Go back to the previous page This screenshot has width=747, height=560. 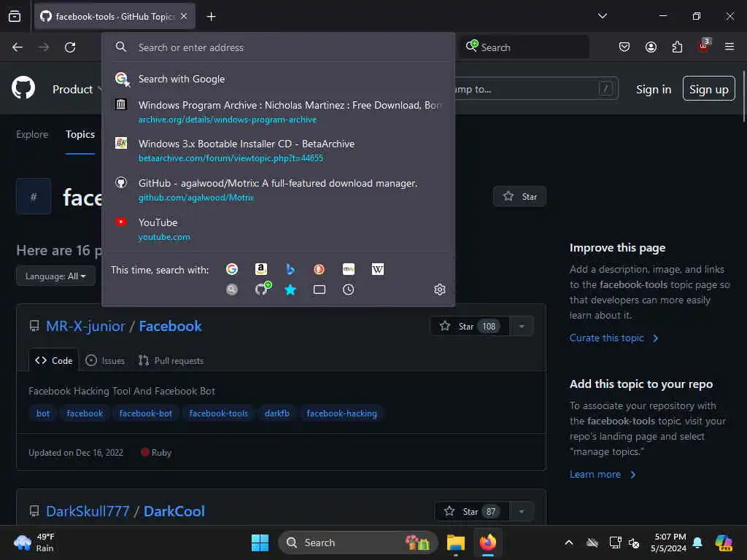(18, 47)
